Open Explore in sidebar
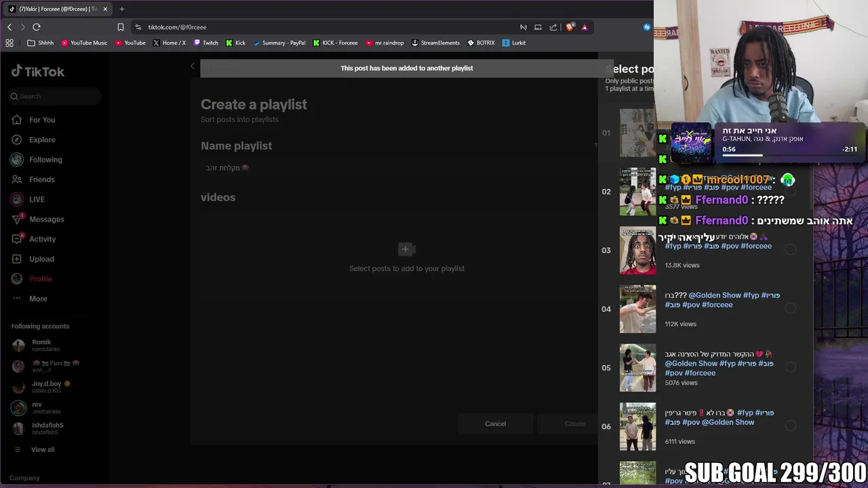 (42, 140)
